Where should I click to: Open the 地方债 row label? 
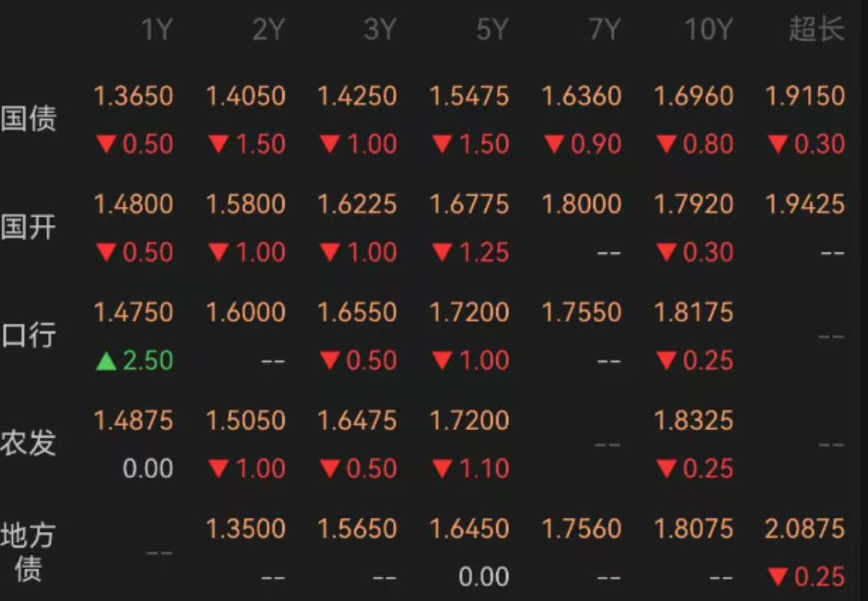click(28, 552)
